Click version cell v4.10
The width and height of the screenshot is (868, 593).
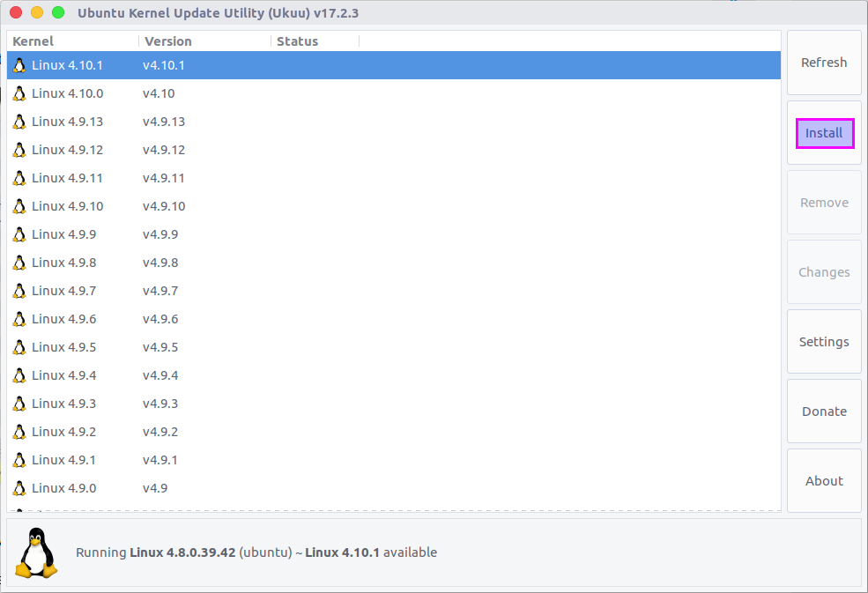click(159, 93)
